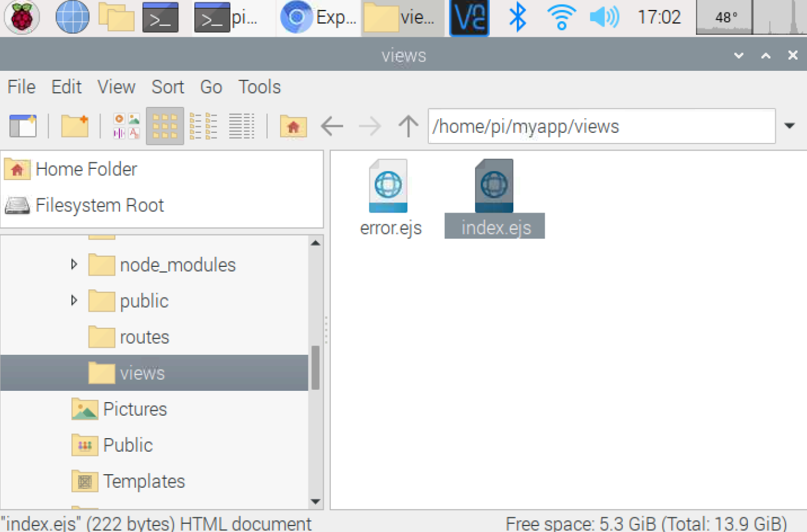Image resolution: width=807 pixels, height=532 pixels.
Task: Open the Tools menu
Action: (x=259, y=87)
